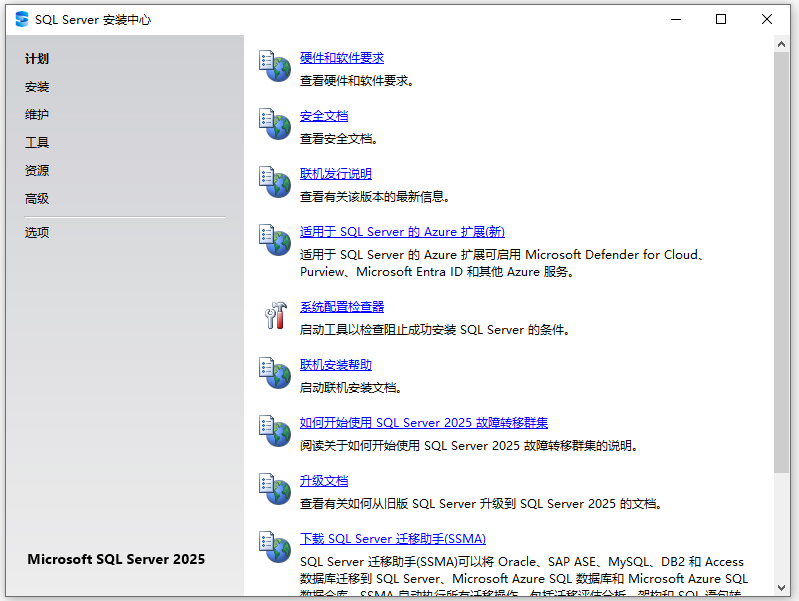
Task: Click the globe icon beside 联机发行说明
Action: pos(275,182)
